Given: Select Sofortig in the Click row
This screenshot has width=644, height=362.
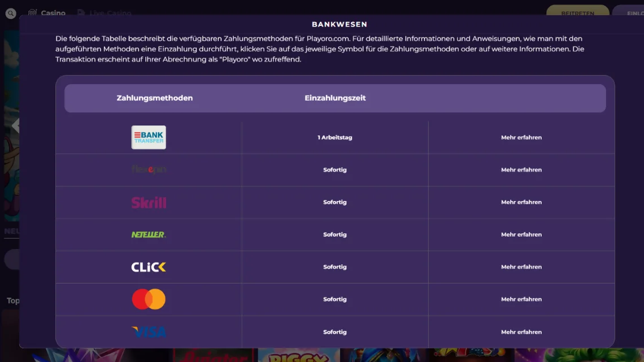Looking at the screenshot, I should point(335,267).
